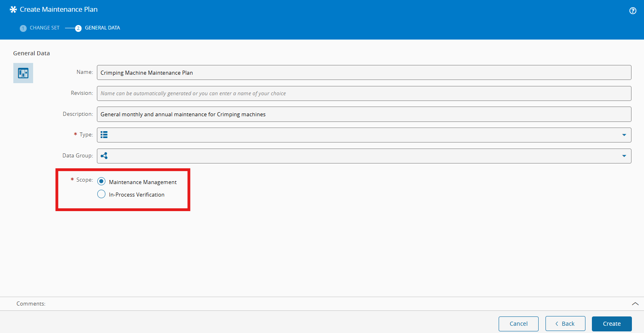Open the help question mark icon
Screen dimensions: 644x333
(x=633, y=11)
